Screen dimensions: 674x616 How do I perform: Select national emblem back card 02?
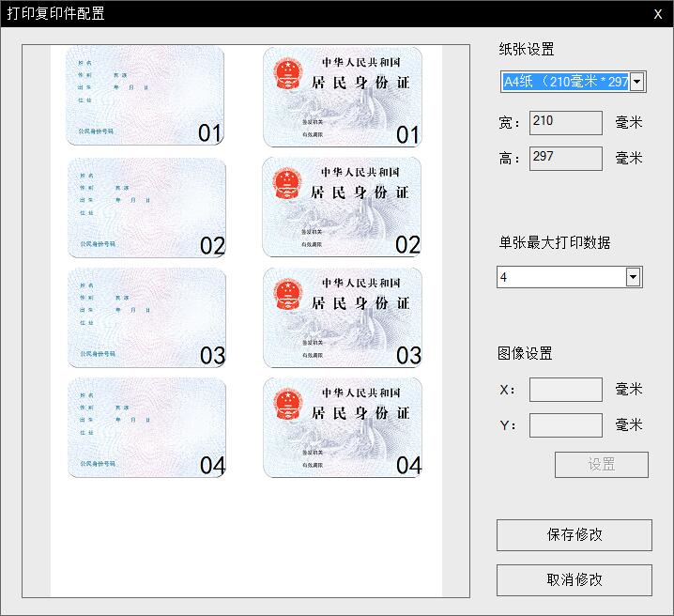pos(342,208)
